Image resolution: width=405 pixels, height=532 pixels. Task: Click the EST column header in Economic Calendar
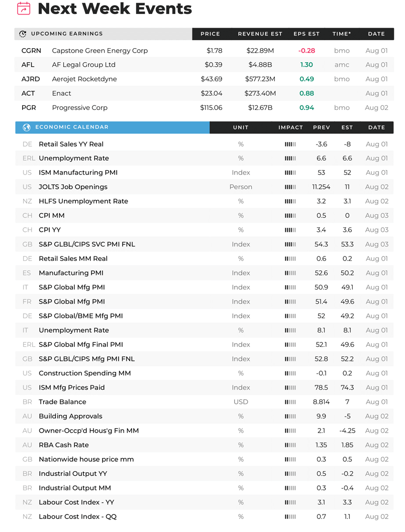click(347, 127)
